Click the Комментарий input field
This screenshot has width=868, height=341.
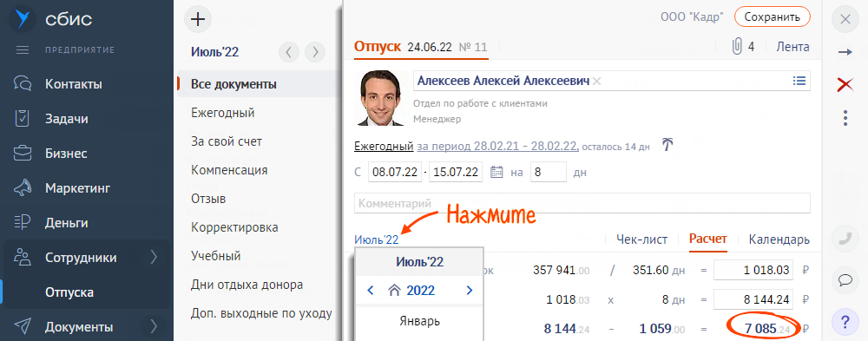pyautogui.click(x=582, y=203)
